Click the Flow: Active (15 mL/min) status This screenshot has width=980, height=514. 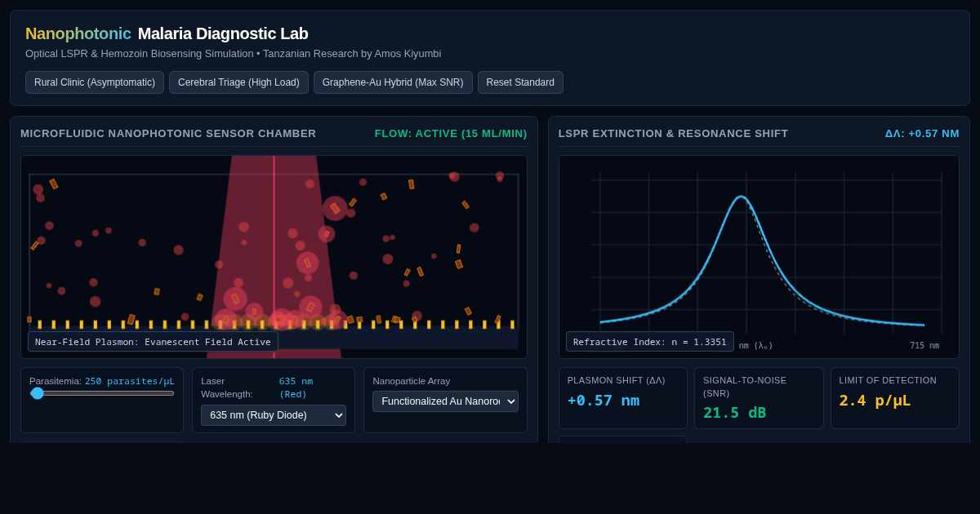[451, 134]
